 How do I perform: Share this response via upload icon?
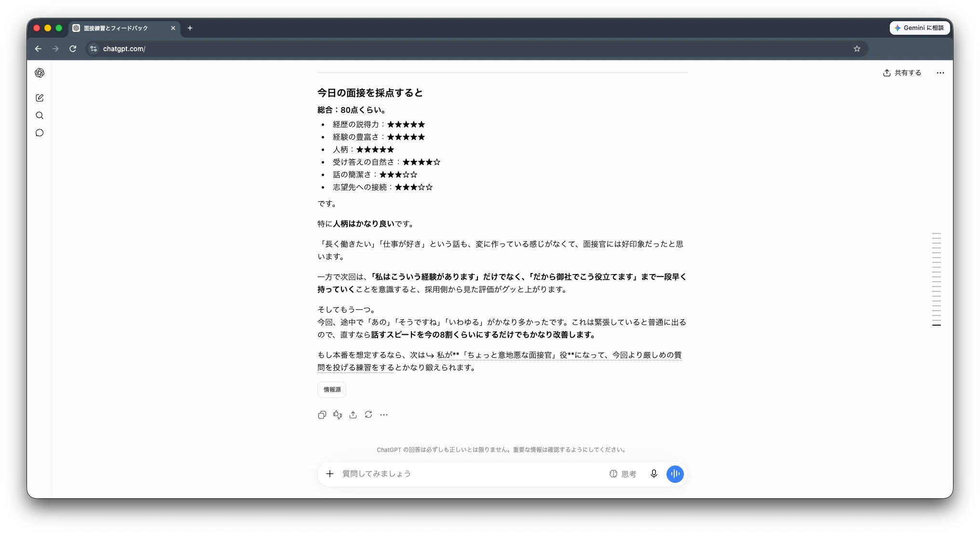[353, 415]
